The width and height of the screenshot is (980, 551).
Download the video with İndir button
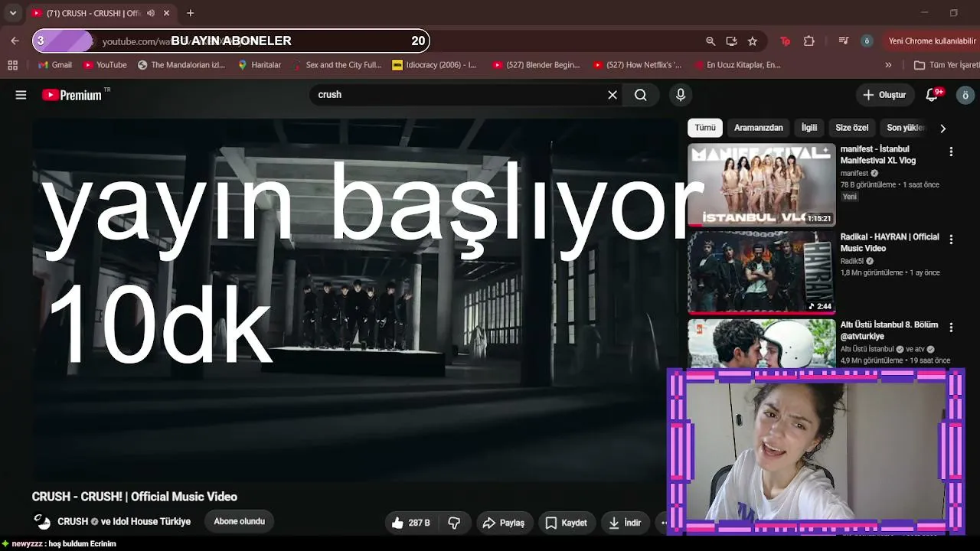(x=624, y=523)
